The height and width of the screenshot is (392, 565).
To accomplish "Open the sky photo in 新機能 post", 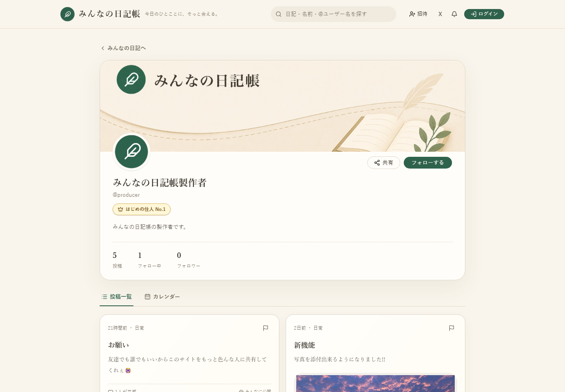I will (x=375, y=383).
